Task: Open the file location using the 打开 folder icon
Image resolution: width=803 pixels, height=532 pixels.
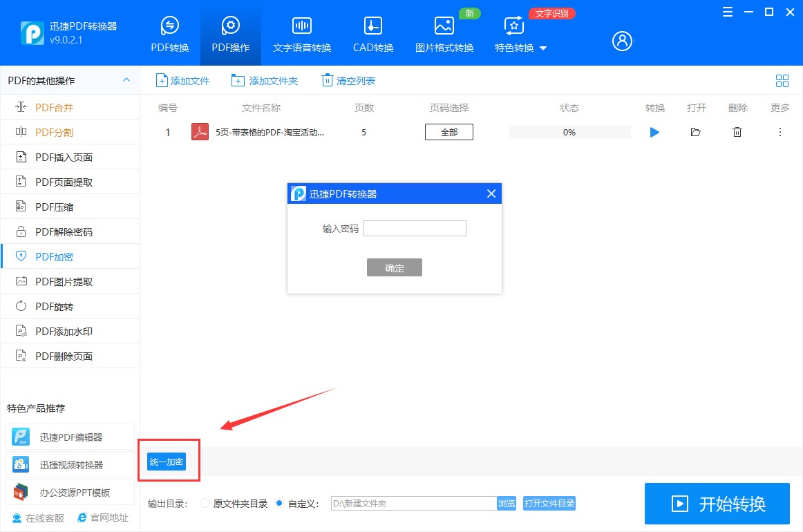Action: point(696,132)
